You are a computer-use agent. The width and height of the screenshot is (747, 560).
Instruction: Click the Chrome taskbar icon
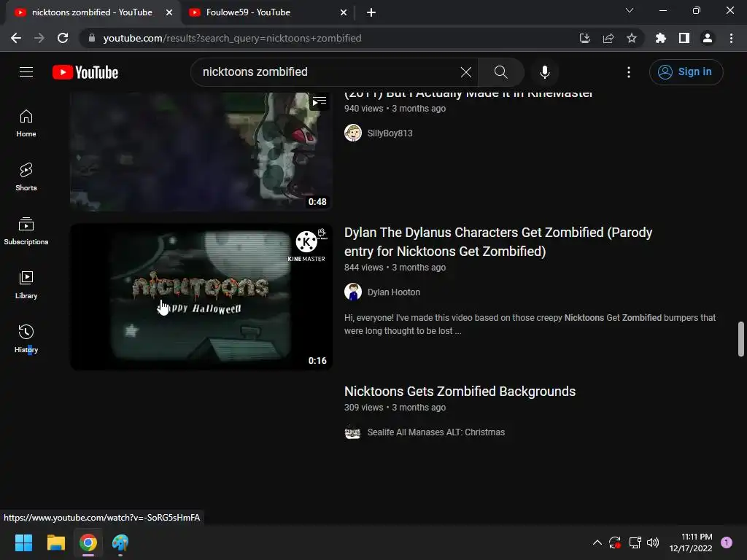(88, 542)
